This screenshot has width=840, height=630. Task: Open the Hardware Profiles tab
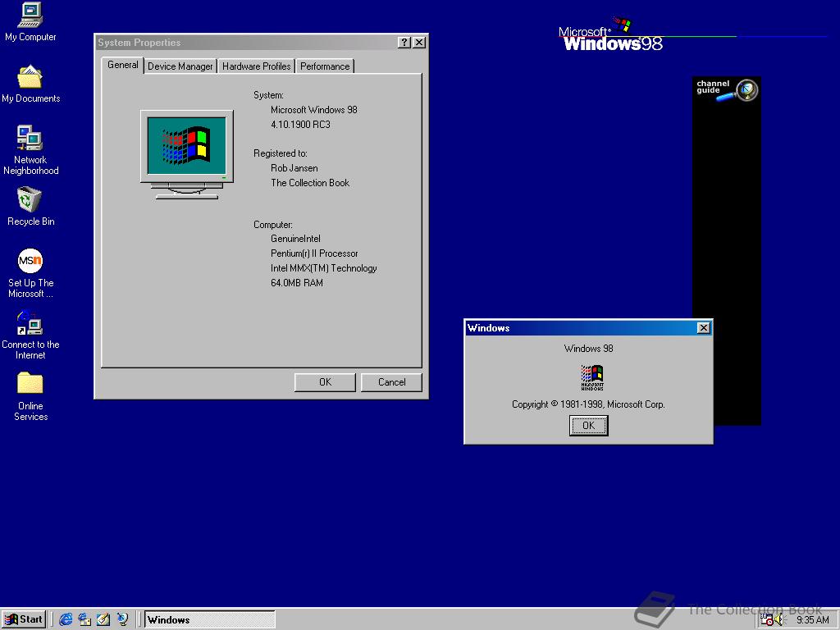[256, 66]
